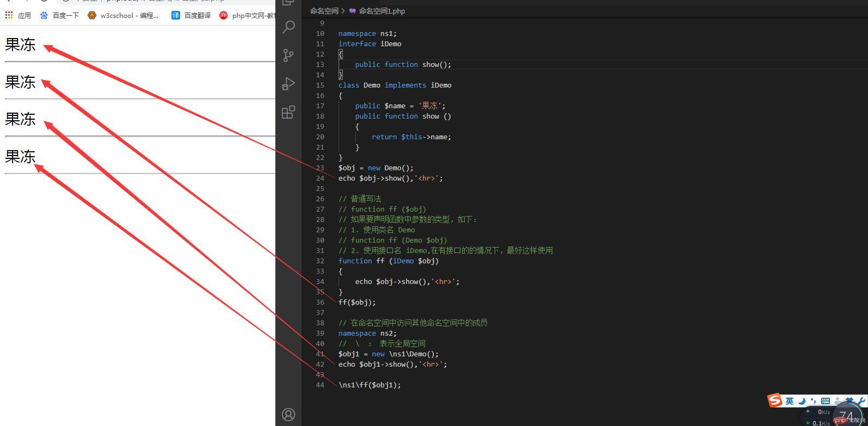Click '// \ : 表示全局空间' comment line
The height and width of the screenshot is (426, 868).
pos(382,343)
